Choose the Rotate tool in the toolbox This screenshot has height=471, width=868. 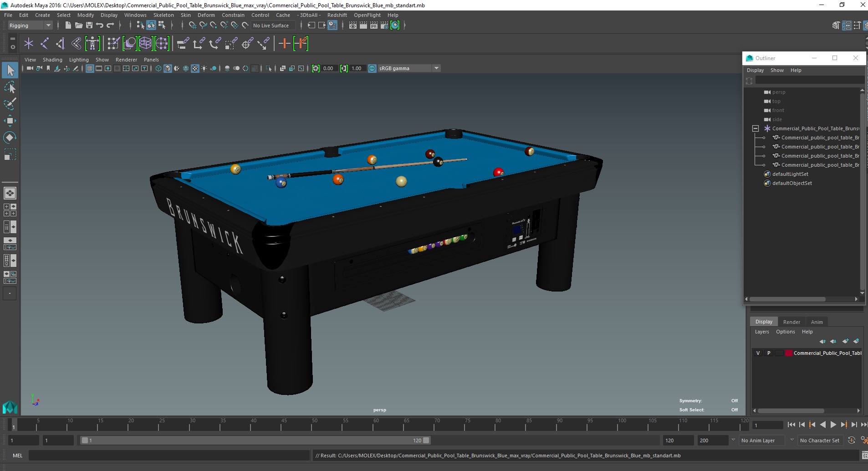(x=10, y=138)
